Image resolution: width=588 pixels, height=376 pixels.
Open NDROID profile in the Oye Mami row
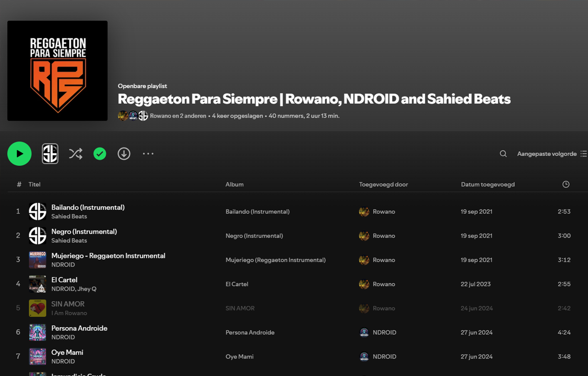click(x=384, y=356)
